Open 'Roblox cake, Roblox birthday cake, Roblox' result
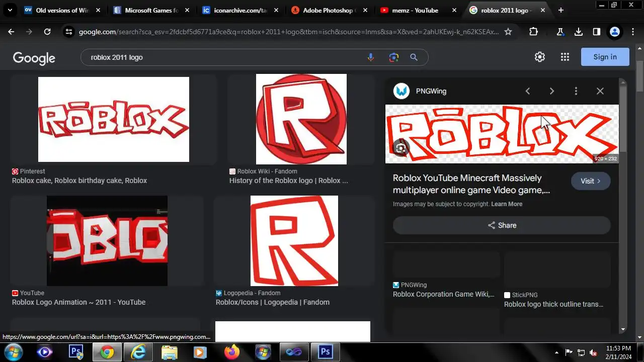Image resolution: width=644 pixels, height=362 pixels. [79, 180]
